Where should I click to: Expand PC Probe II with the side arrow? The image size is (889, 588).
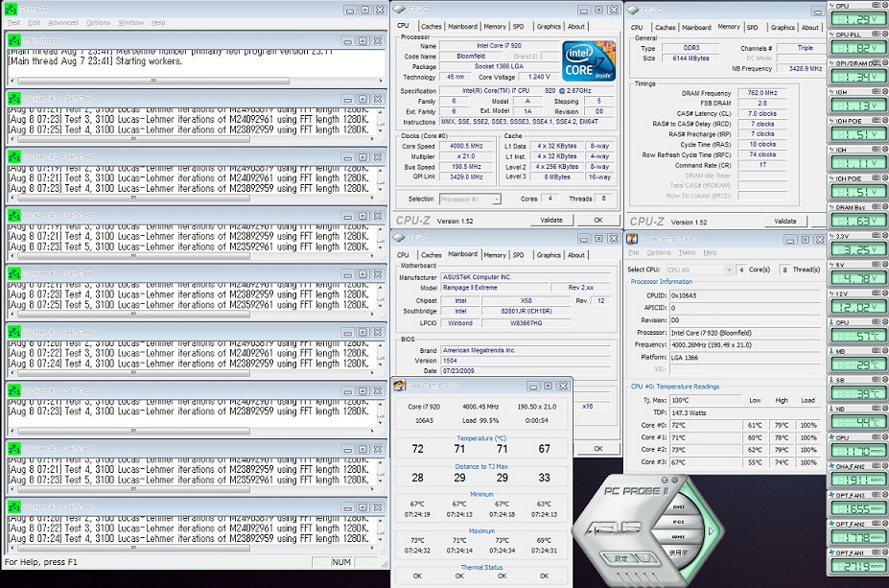pyautogui.click(x=711, y=531)
